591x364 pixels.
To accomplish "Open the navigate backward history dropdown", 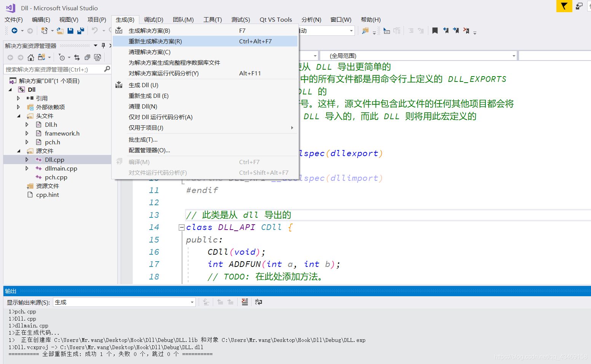I will 22,30.
